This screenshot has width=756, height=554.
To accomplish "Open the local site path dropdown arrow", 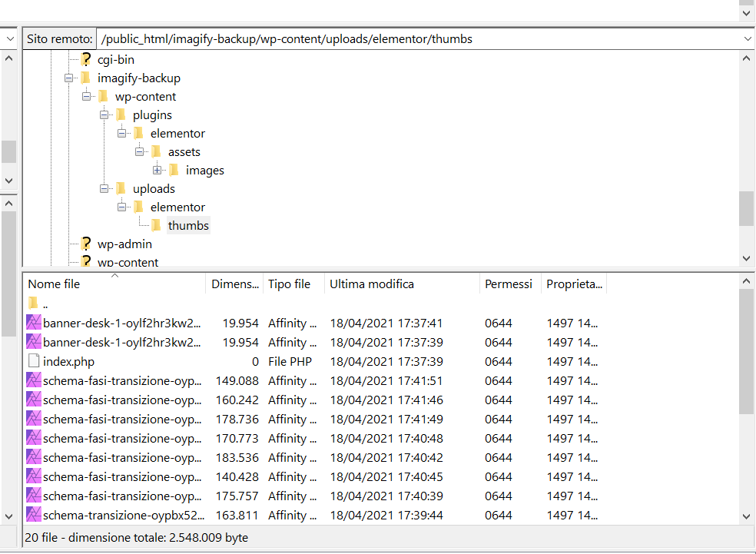I will pos(10,39).
